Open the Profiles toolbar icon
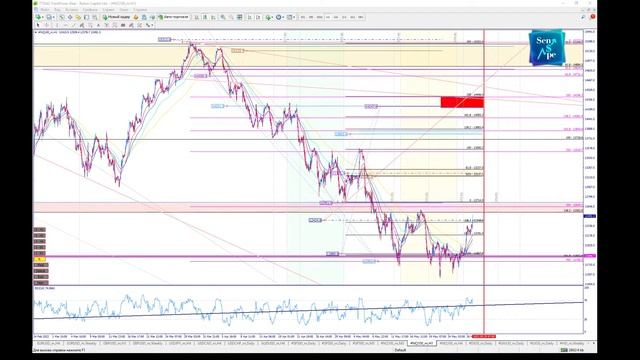640x360 pixels. tap(49, 17)
